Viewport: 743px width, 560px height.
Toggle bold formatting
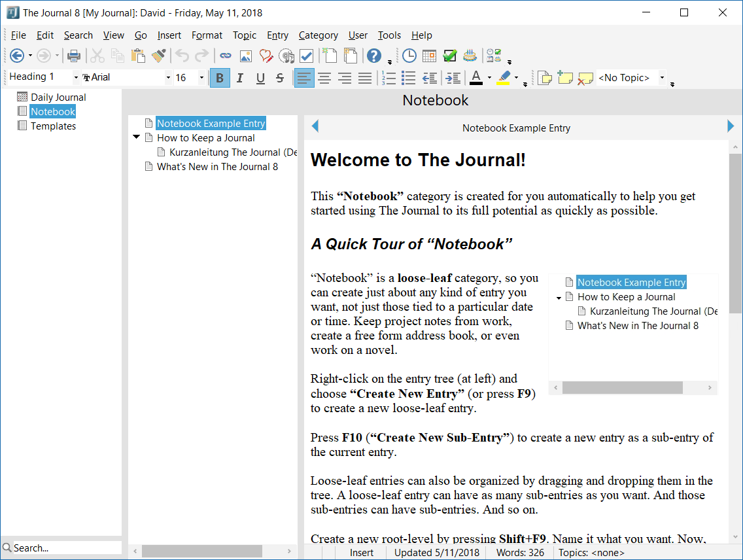click(220, 78)
